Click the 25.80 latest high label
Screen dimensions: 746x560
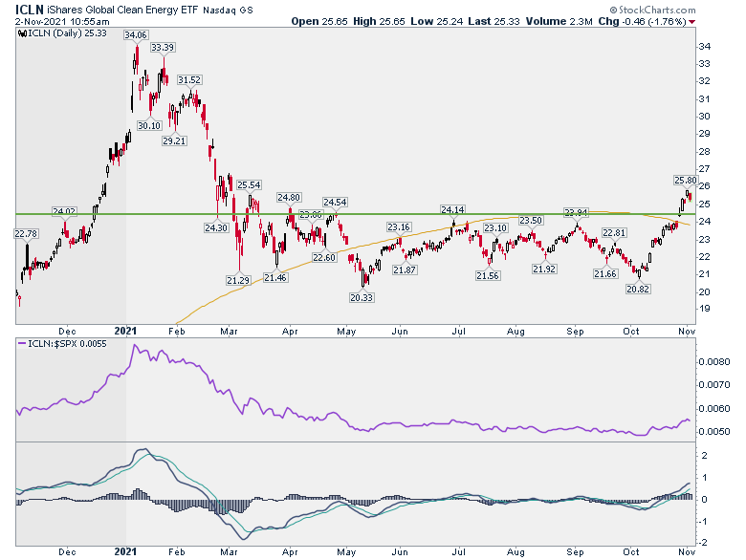[686, 180]
